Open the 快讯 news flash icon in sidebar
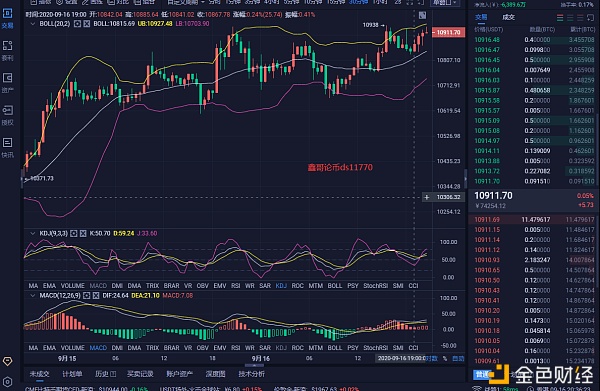Image resolution: width=600 pixels, height=391 pixels. click(7, 148)
